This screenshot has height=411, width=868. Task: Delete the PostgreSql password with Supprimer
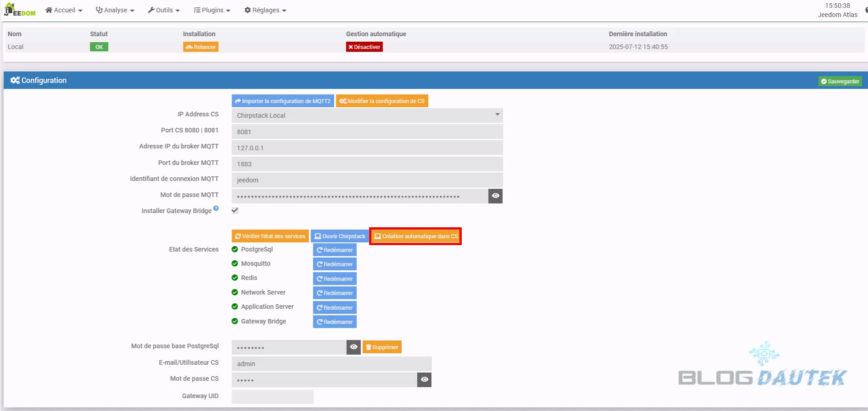(x=382, y=347)
